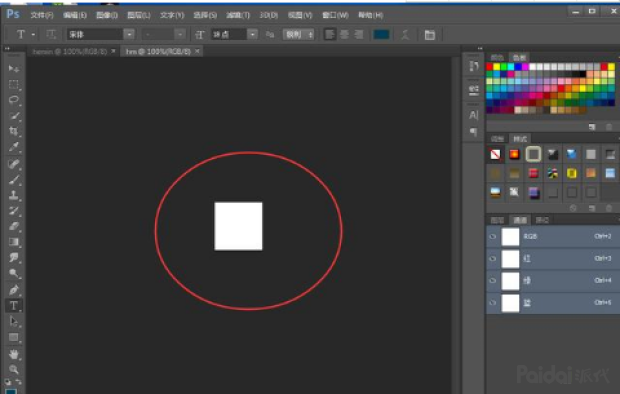
Task: Open the 文件(F) File menu
Action: [42, 15]
